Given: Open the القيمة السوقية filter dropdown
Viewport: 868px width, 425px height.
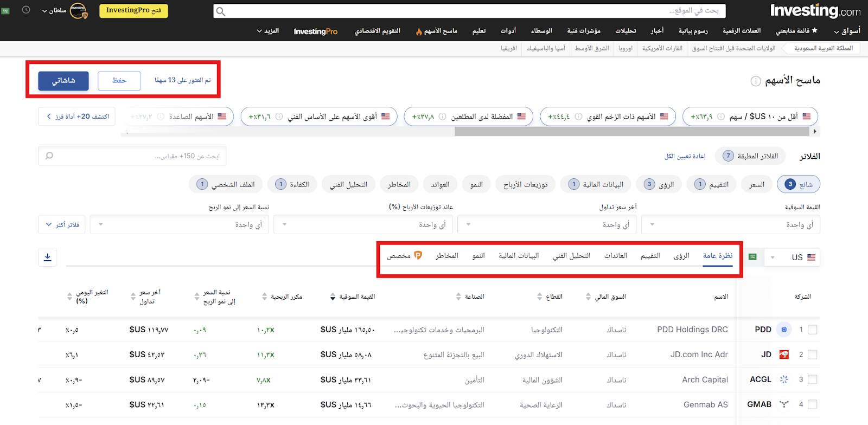Looking at the screenshot, I should (731, 224).
